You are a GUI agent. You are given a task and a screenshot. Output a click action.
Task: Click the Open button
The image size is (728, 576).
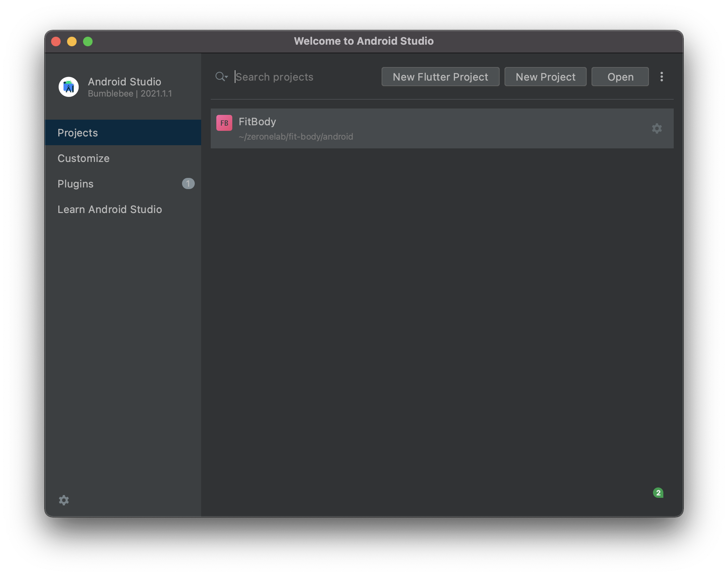(x=620, y=77)
